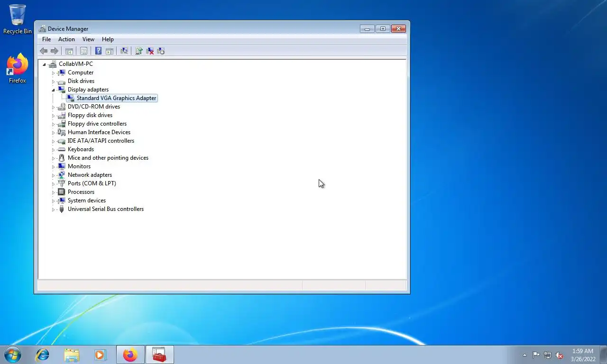Image resolution: width=607 pixels, height=364 pixels.
Task: Expand the Floppy drive controllers arrow
Action: tap(53, 124)
